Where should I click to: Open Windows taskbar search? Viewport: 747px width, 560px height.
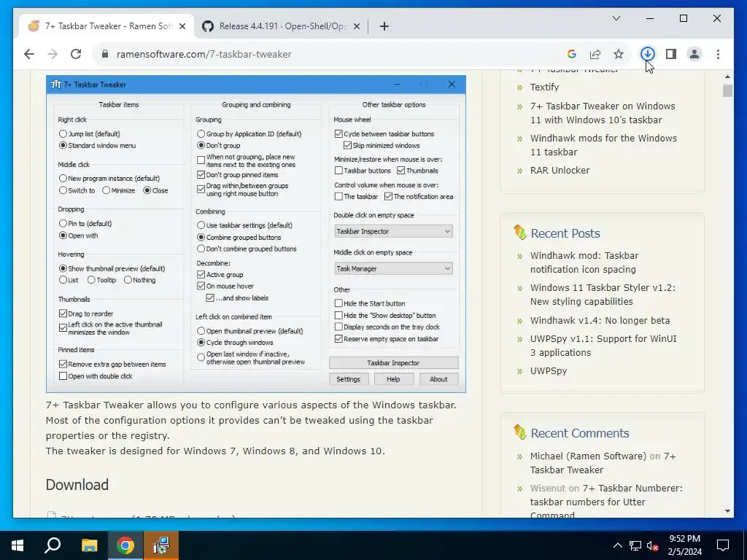[53, 545]
